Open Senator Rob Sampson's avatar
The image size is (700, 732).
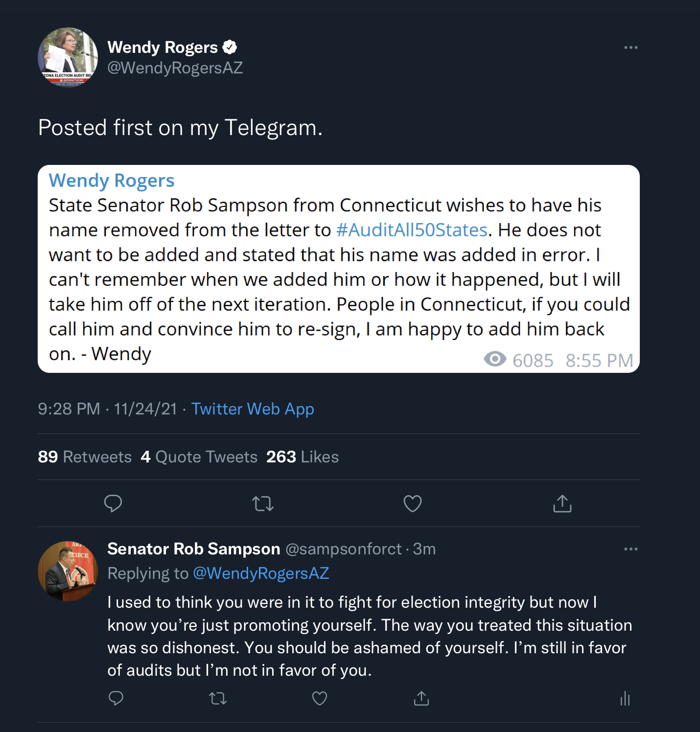(68, 571)
